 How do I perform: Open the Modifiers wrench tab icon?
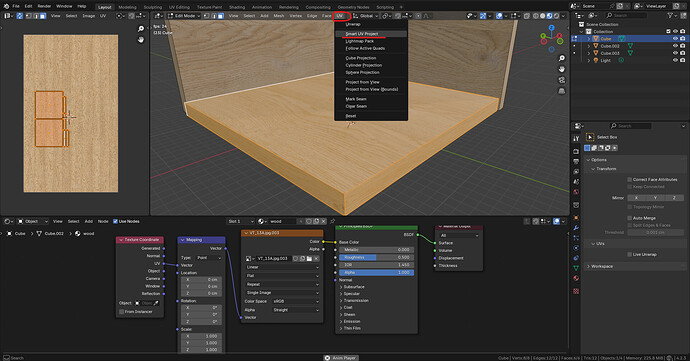tap(576, 228)
